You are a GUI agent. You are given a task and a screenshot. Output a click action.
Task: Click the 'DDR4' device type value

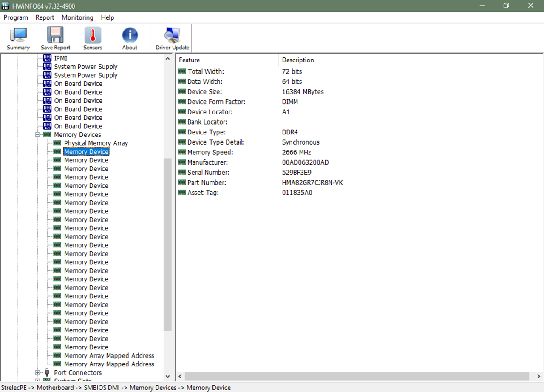[x=290, y=132]
